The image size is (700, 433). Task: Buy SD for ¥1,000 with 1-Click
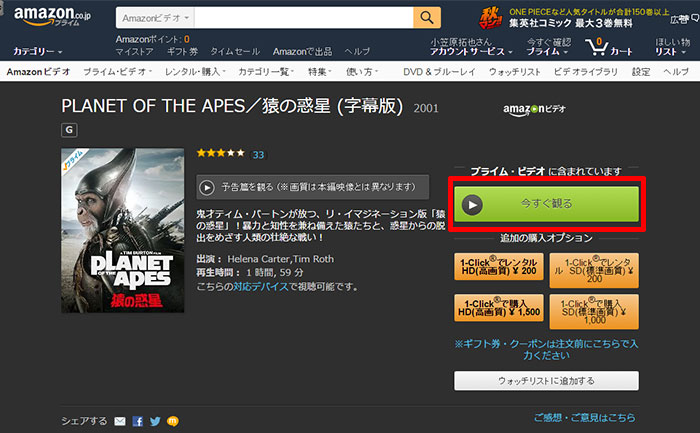click(594, 312)
